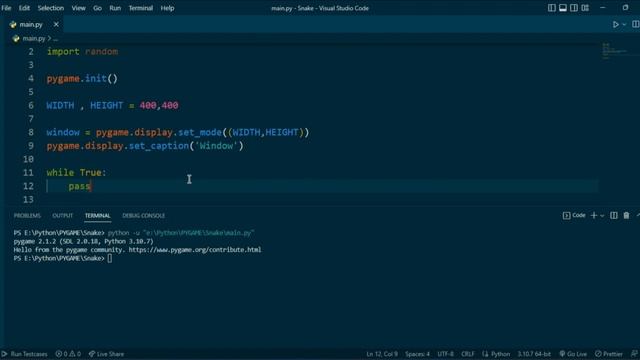The image size is (640, 360).
Task: Click the set_caption('Window') line
Action: [x=145, y=146]
